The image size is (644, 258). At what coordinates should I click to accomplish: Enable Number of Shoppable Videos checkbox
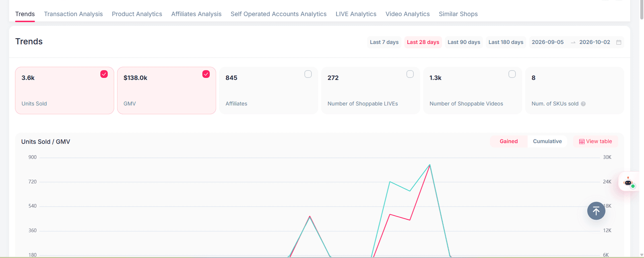tap(512, 74)
